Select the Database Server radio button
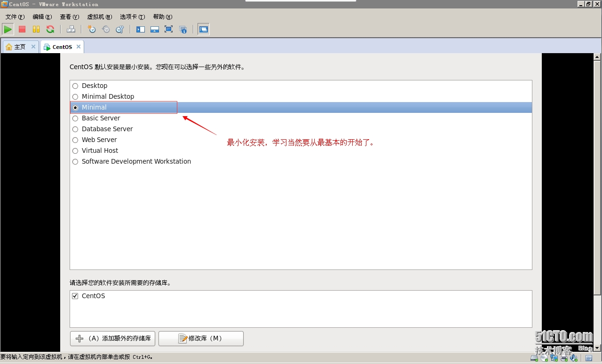Viewport: 602px width, 364px height. [75, 129]
